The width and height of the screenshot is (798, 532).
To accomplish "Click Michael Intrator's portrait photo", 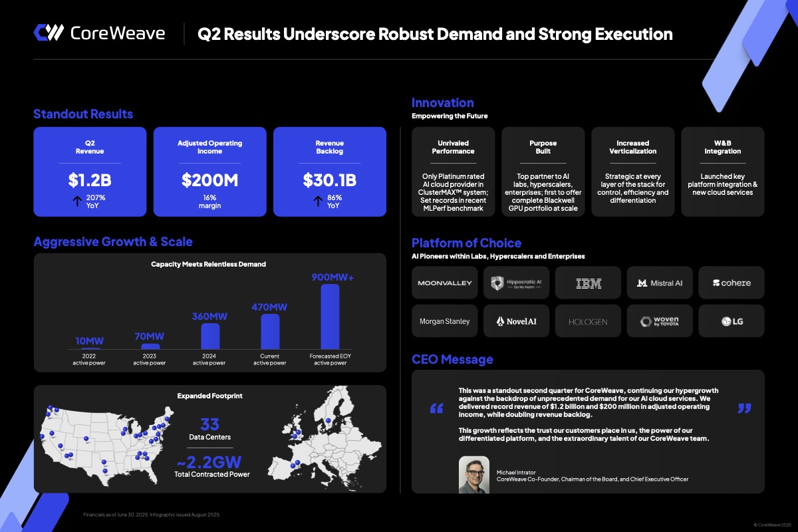I will (x=474, y=474).
